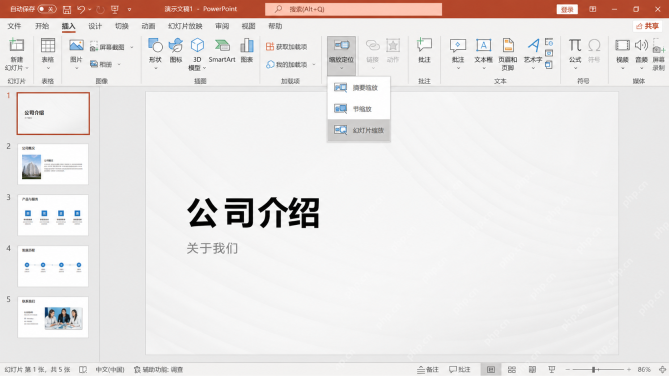
Task: Open Ribbon Display Options icon
Action: (x=593, y=9)
